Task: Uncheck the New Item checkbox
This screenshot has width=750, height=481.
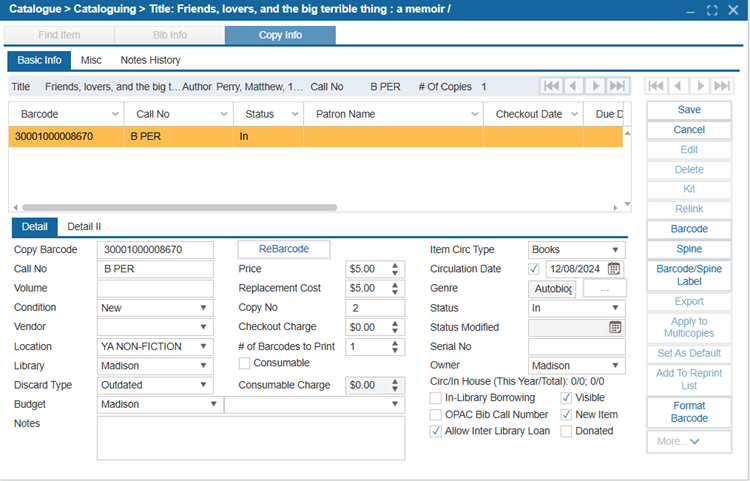Action: click(566, 415)
